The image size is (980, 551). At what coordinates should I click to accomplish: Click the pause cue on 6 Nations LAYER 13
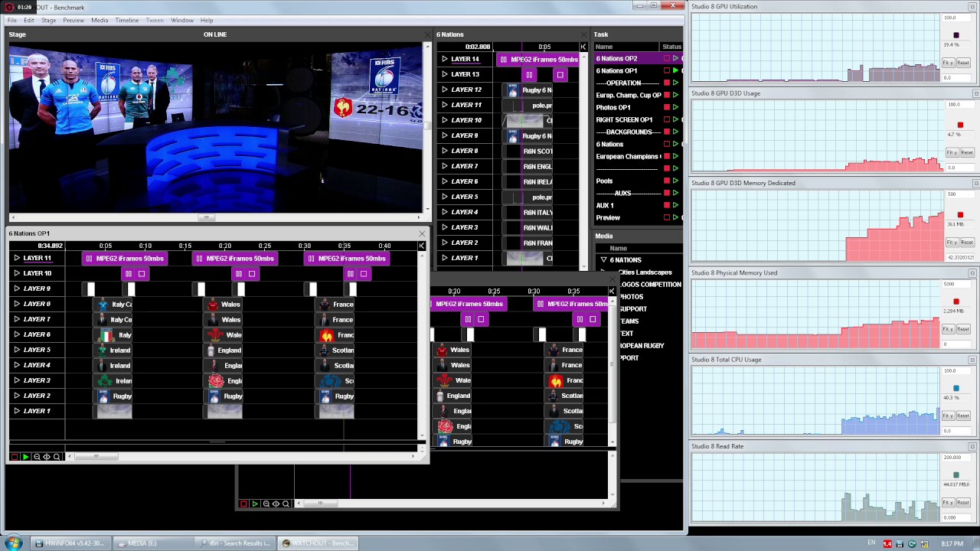point(529,75)
